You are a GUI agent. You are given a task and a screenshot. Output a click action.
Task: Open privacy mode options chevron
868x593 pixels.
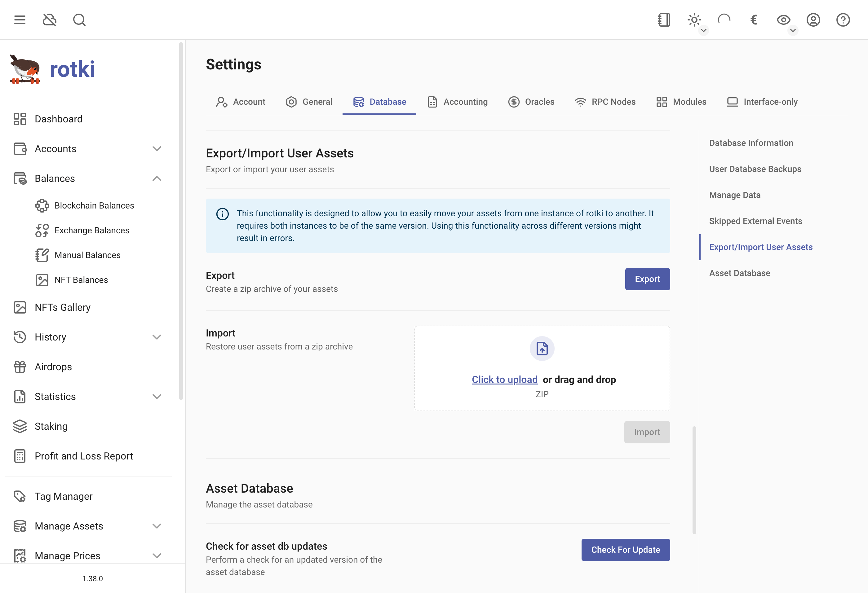tap(793, 30)
